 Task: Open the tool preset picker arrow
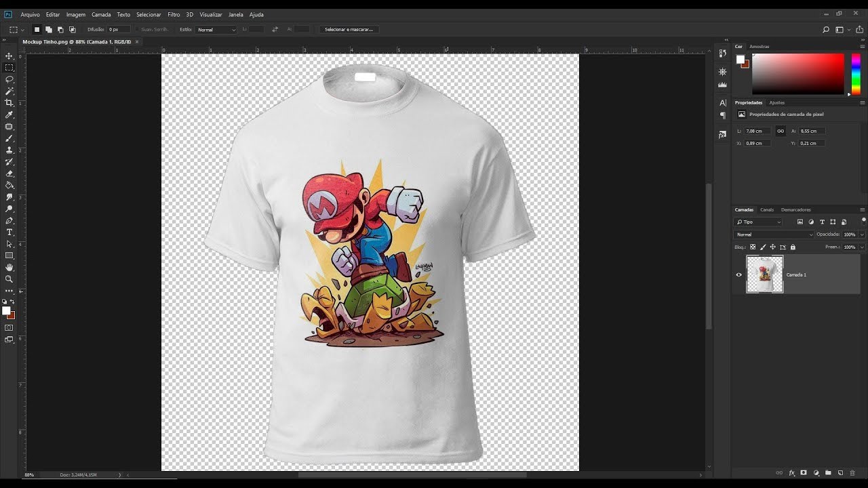pyautogui.click(x=22, y=30)
